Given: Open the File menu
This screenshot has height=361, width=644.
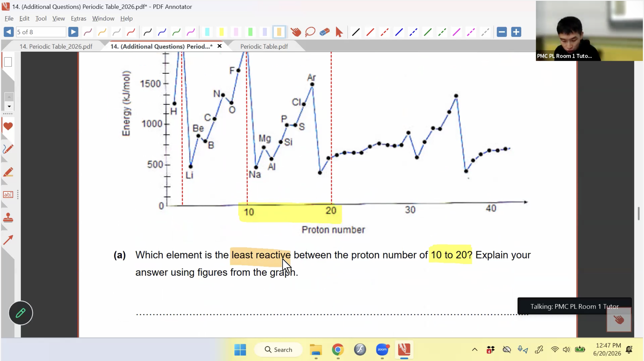Looking at the screenshot, I should (x=9, y=19).
